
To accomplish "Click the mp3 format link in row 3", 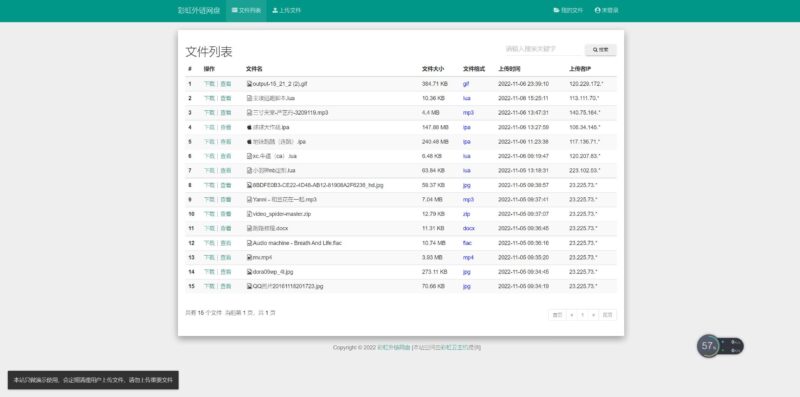I will click(x=468, y=112).
